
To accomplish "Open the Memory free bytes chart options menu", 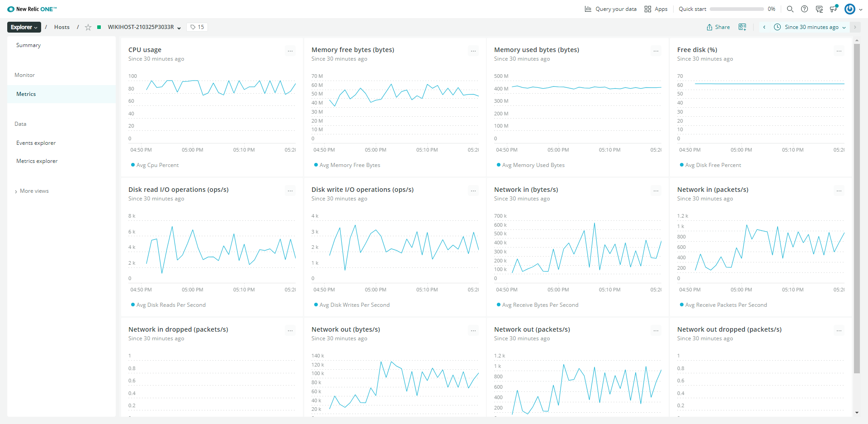I will 473,51.
